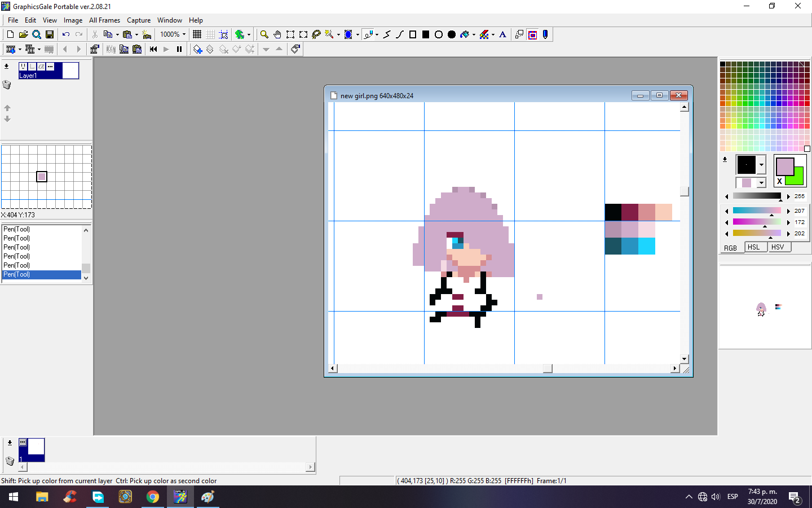
Task: Open the Capture menu
Action: (139, 20)
